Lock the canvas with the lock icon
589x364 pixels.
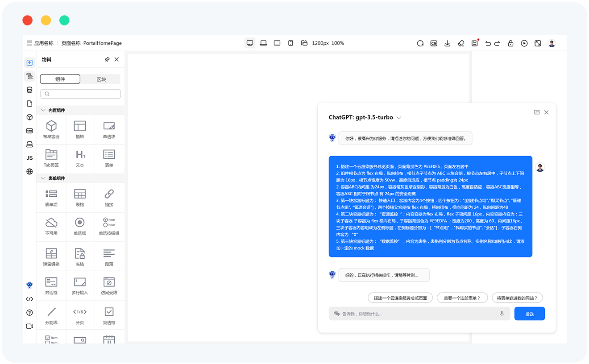[x=510, y=43]
